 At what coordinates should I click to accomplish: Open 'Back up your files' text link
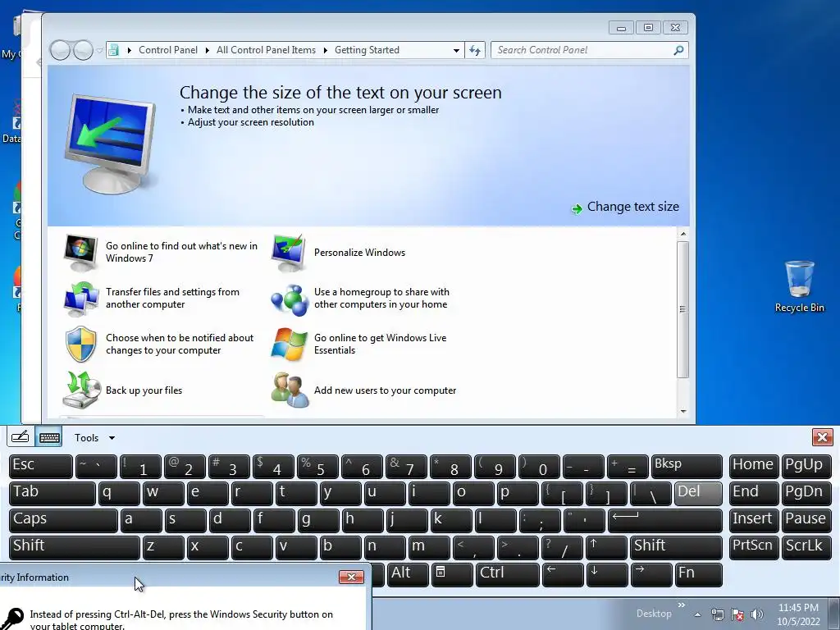point(144,390)
